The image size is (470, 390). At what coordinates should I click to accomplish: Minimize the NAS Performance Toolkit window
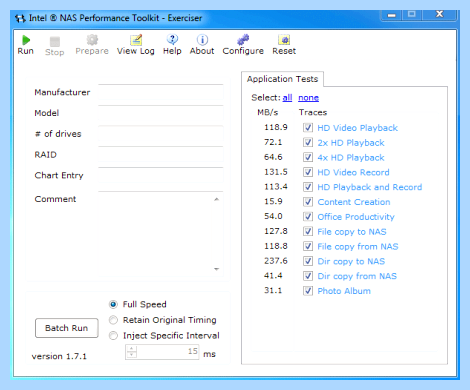(392, 15)
